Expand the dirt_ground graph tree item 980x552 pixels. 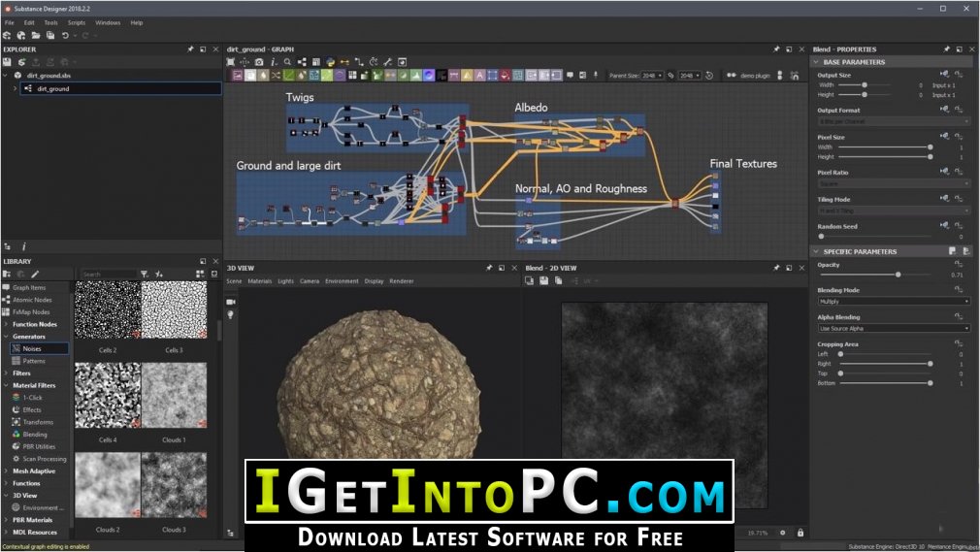pyautogui.click(x=15, y=89)
